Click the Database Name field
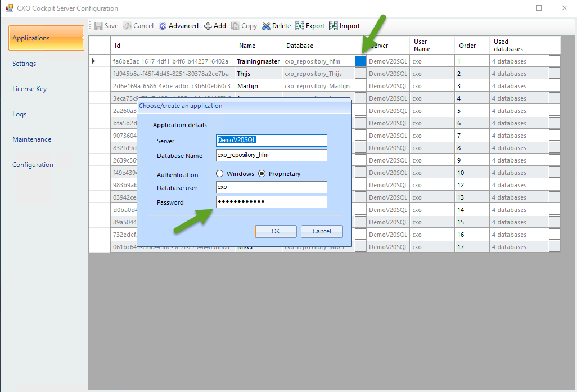Image resolution: width=577 pixels, height=392 pixels. [271, 155]
